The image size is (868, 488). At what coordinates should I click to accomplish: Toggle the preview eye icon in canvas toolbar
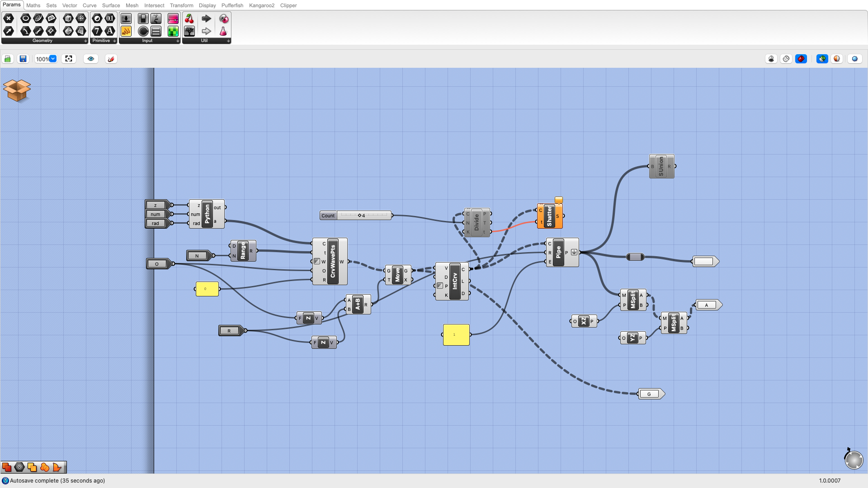(91, 59)
